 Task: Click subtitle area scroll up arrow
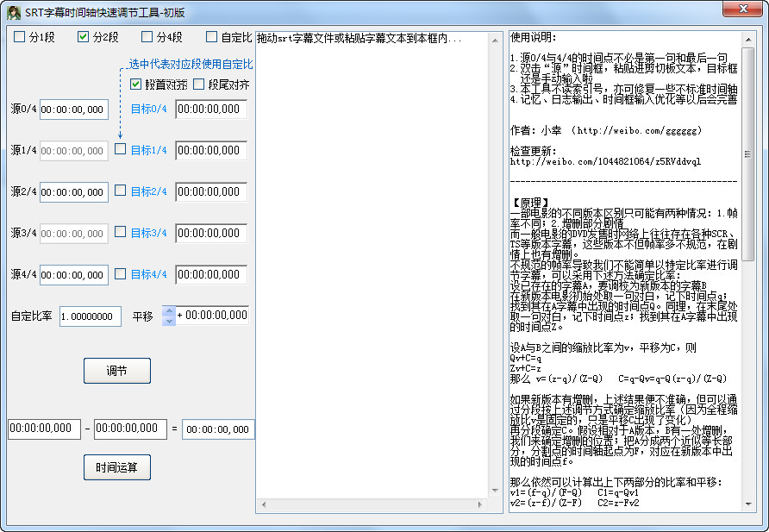click(x=495, y=40)
